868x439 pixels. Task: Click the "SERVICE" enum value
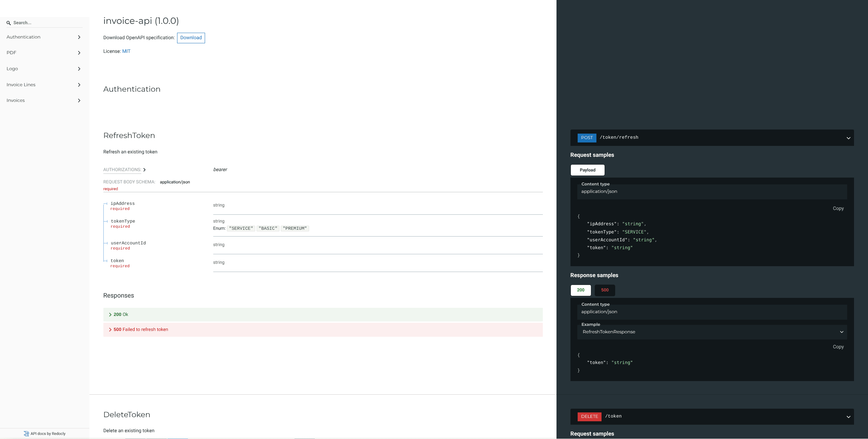pyautogui.click(x=241, y=228)
